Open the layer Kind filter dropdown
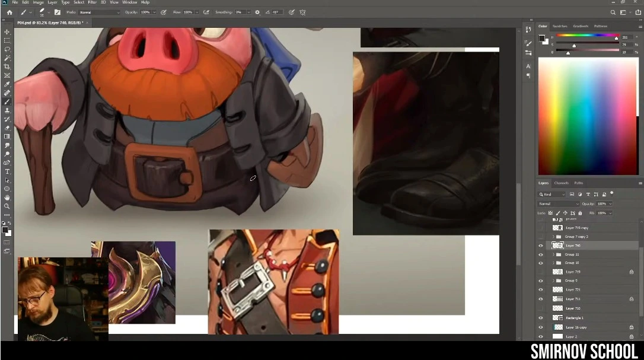 coord(551,194)
